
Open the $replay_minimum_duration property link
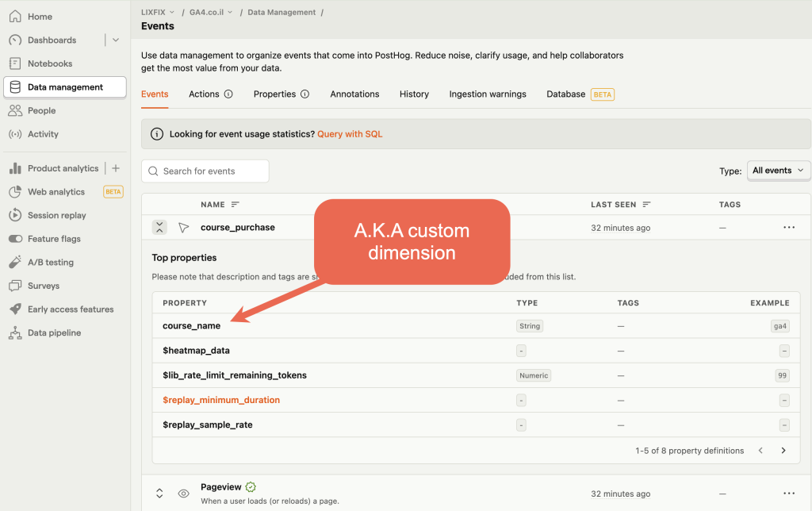click(x=221, y=400)
